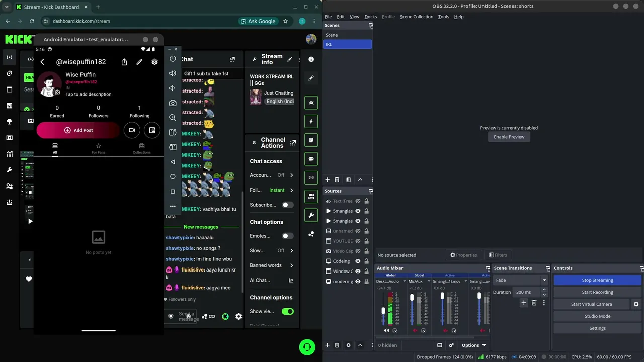Click the Desktop Audio volume slider handle
This screenshot has width=644, height=362.
click(x=383, y=310)
